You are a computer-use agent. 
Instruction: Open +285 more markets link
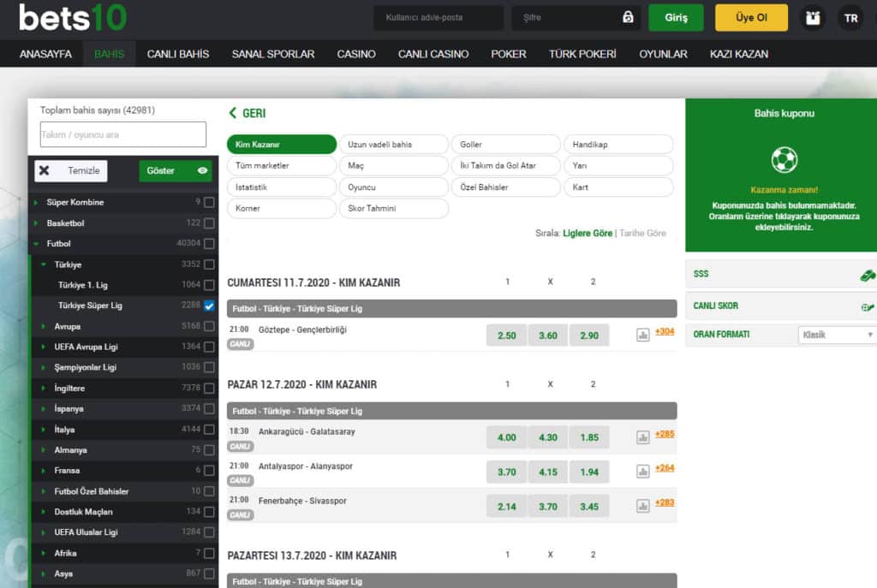(x=665, y=434)
